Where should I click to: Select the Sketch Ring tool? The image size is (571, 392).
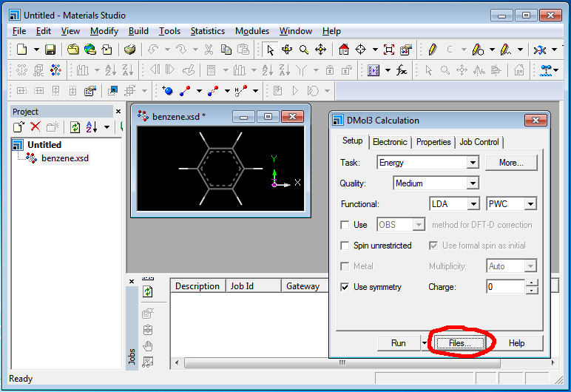(x=477, y=49)
